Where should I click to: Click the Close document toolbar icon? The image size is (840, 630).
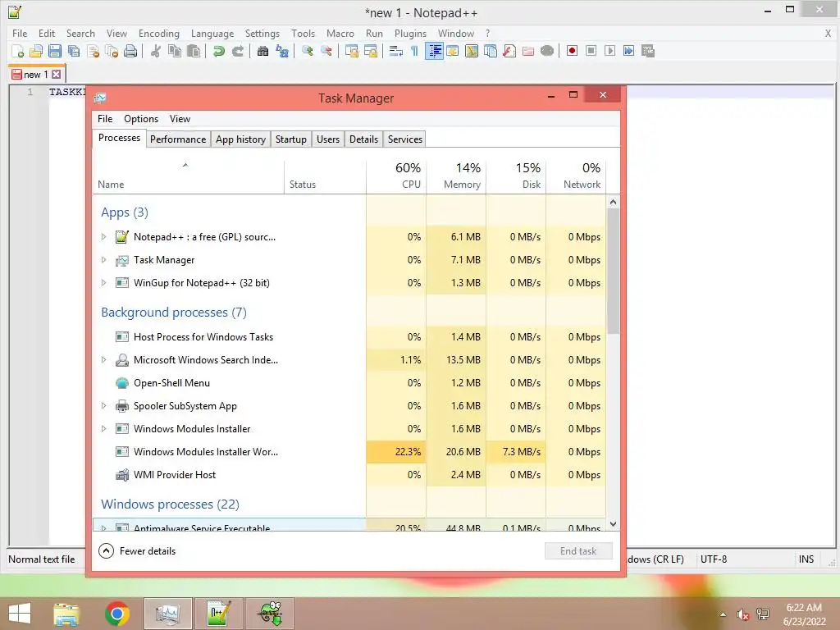[x=94, y=52]
